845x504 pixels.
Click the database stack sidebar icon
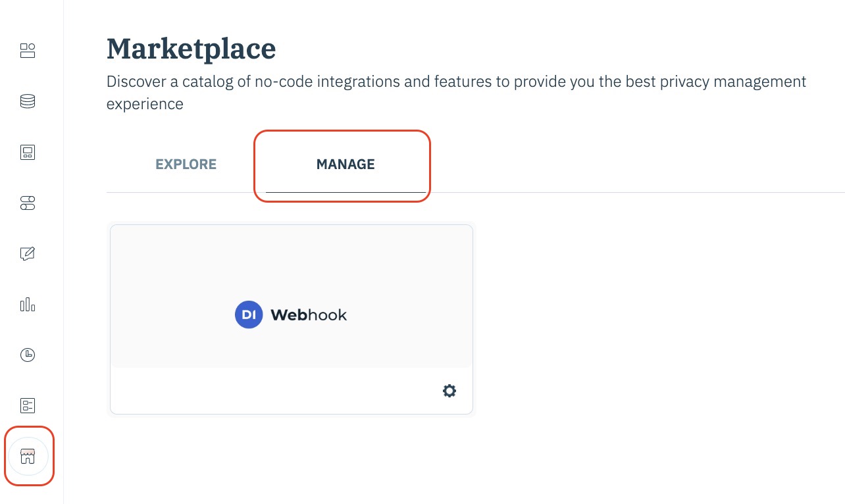(x=28, y=102)
